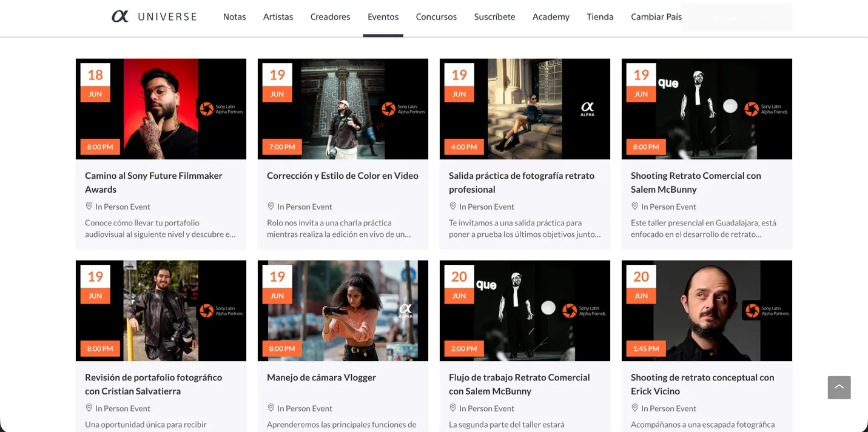The width and height of the screenshot is (868, 432).
Task: Open Camino al Sony Future Filmmaker Awards title
Action: (153, 182)
